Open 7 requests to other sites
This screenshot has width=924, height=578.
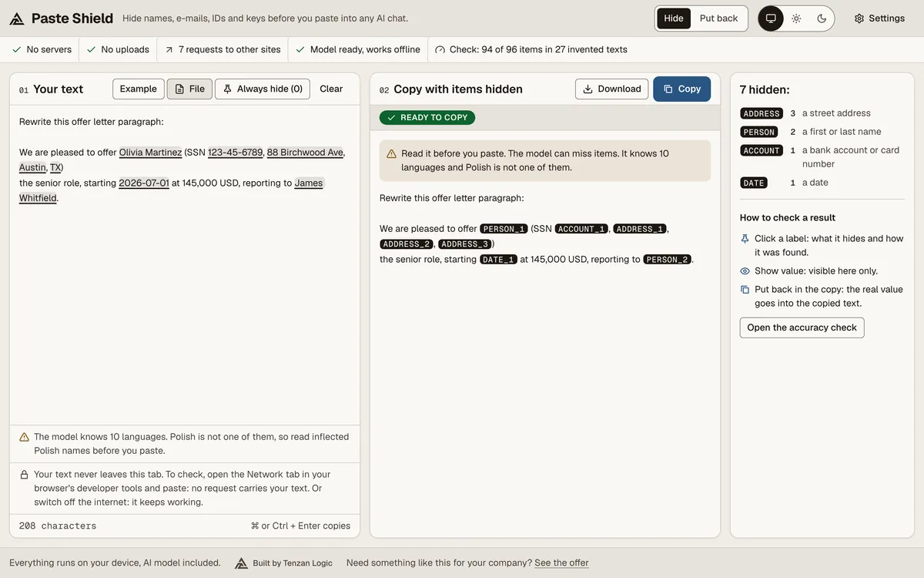[x=223, y=49]
